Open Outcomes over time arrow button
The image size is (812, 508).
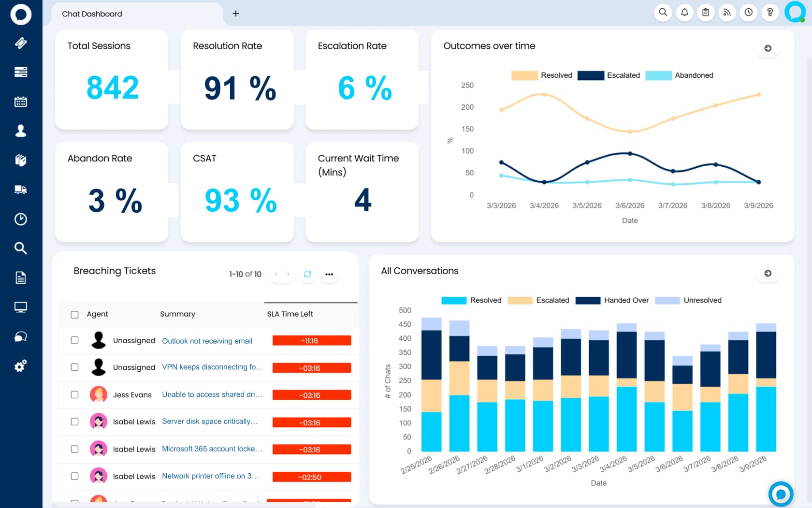point(768,48)
